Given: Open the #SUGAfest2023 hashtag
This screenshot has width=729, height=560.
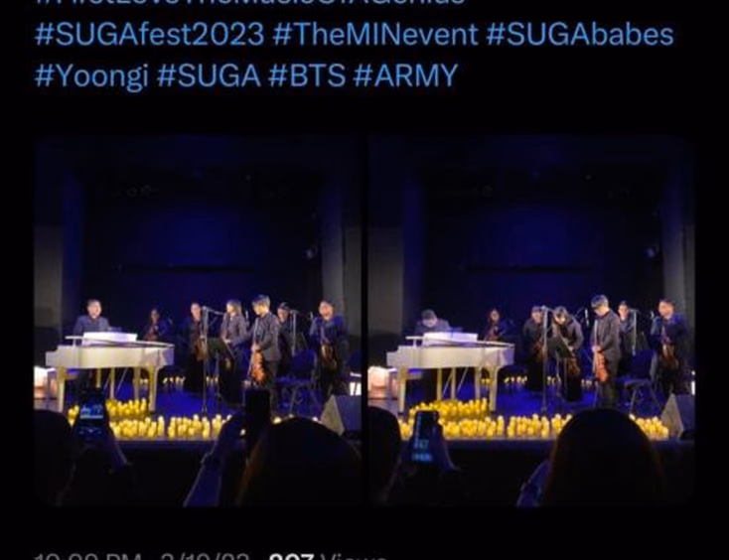Looking at the screenshot, I should (150, 35).
